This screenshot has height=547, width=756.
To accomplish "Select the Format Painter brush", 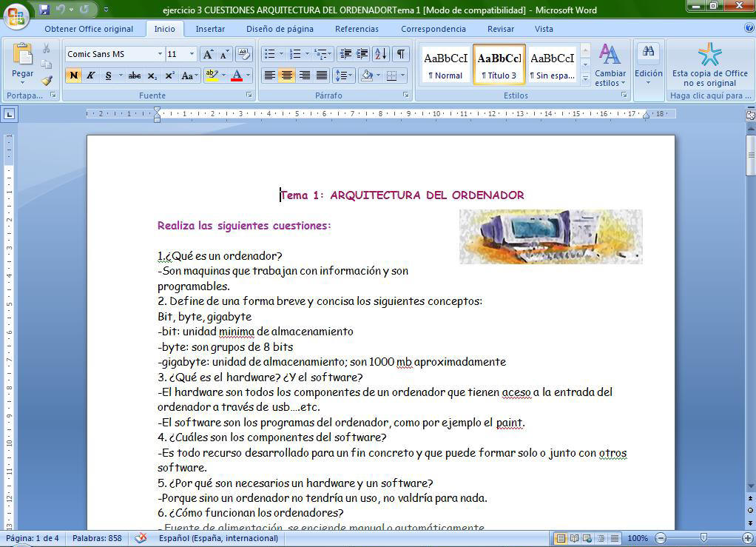I will [47, 81].
